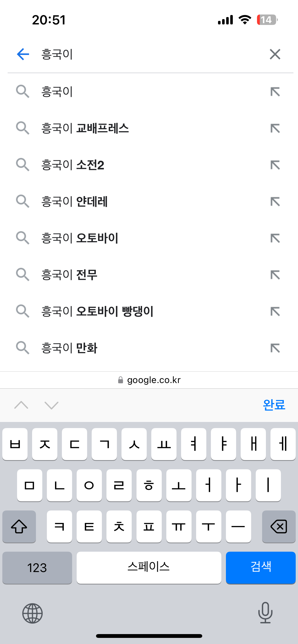
Task: Tap the globe keyboard language icon
Action: 32,613
